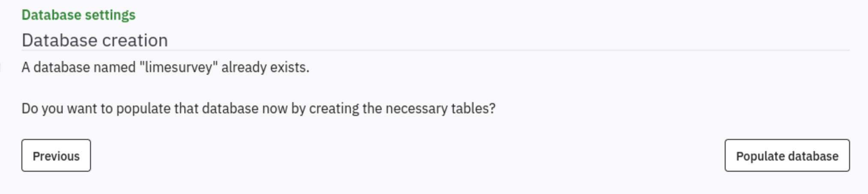The image size is (868, 194).
Task: Click the word "limesurvey" in the message
Action: 178,67
